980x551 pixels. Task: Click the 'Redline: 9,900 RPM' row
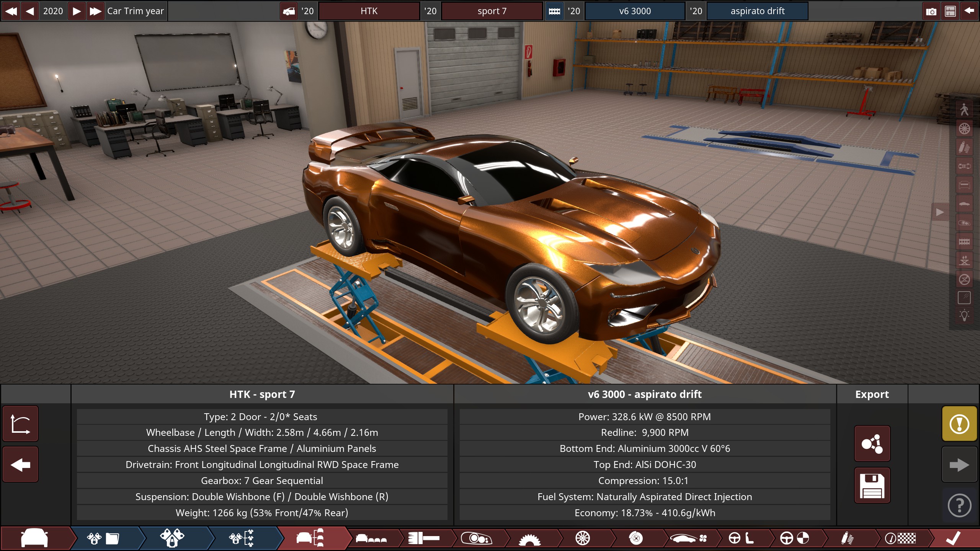point(645,432)
